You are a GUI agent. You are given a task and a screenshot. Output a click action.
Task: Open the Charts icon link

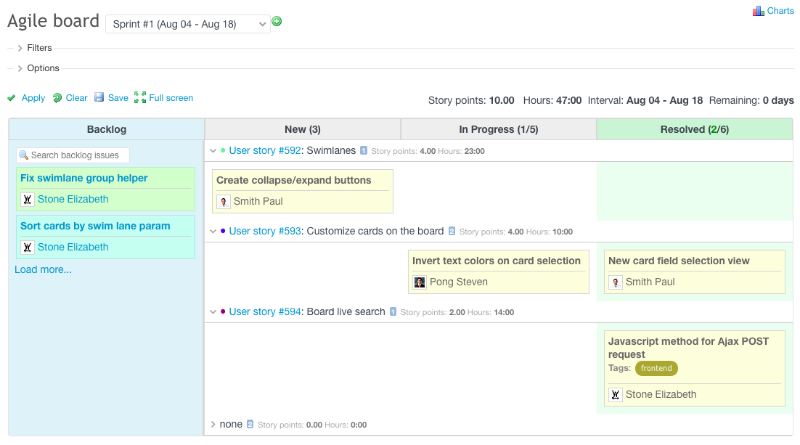click(759, 11)
